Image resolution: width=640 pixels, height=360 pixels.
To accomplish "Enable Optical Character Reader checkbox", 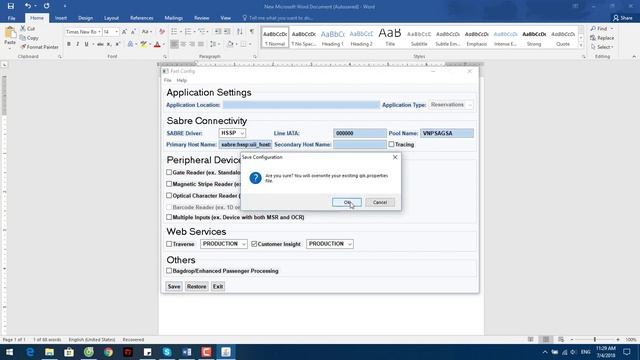I will pos(169,196).
